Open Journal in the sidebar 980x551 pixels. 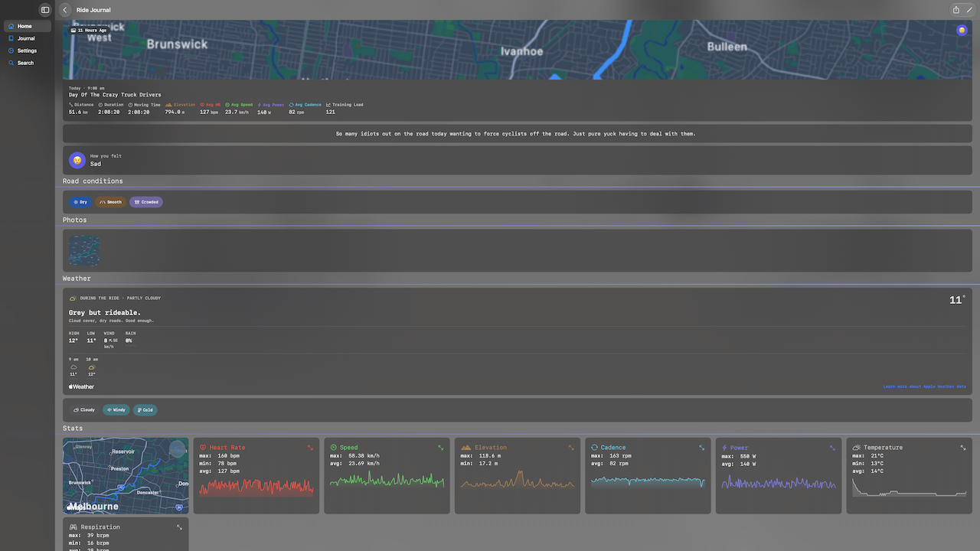coord(26,38)
